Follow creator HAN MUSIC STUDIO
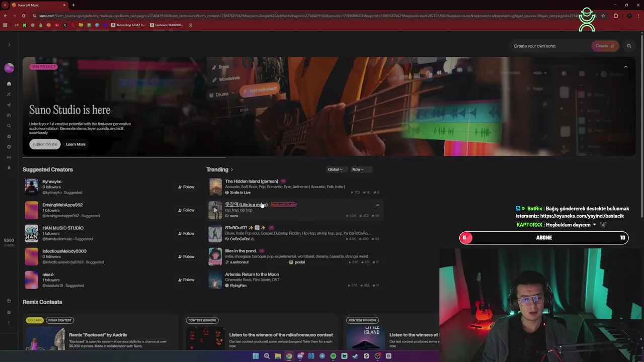 [x=186, y=233]
